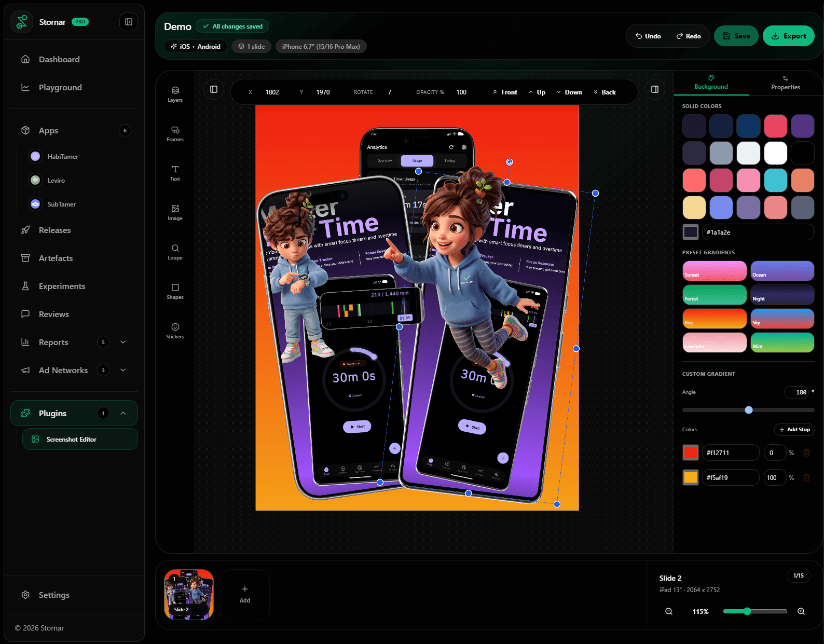824x644 pixels.
Task: Apply the Fire preset gradient
Action: point(715,319)
